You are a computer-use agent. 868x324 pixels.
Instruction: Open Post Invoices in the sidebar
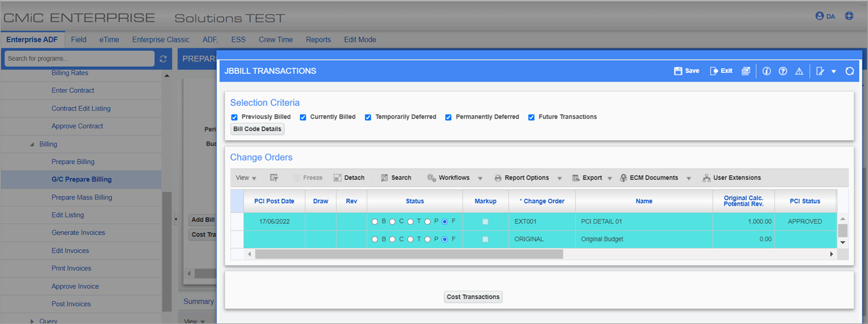click(71, 304)
